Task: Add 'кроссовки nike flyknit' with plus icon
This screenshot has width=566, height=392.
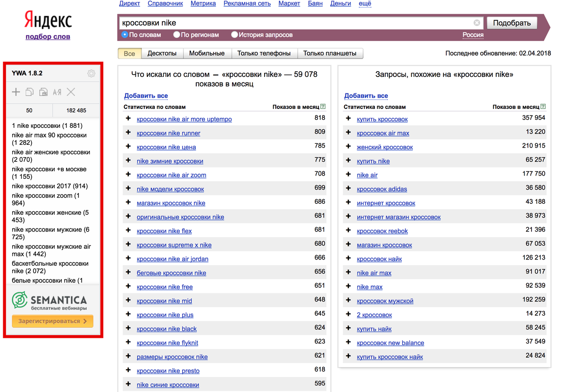Action: click(x=128, y=342)
